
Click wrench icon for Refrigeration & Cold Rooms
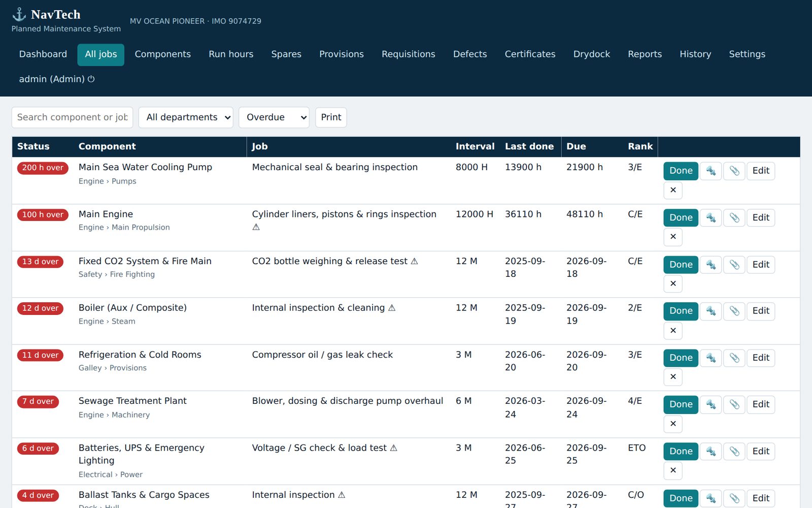click(710, 358)
